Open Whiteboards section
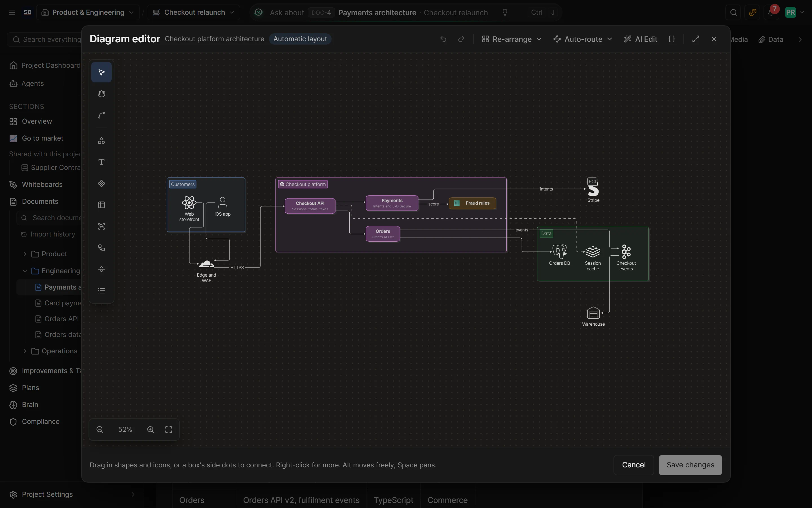This screenshot has height=508, width=812. pyautogui.click(x=42, y=185)
